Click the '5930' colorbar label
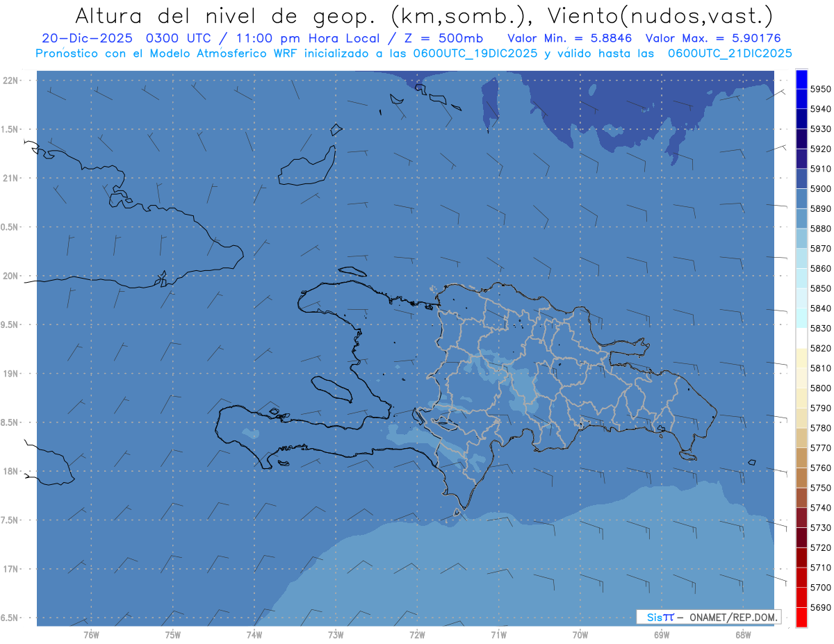Viewport: 834px width, 644px height. click(x=821, y=129)
